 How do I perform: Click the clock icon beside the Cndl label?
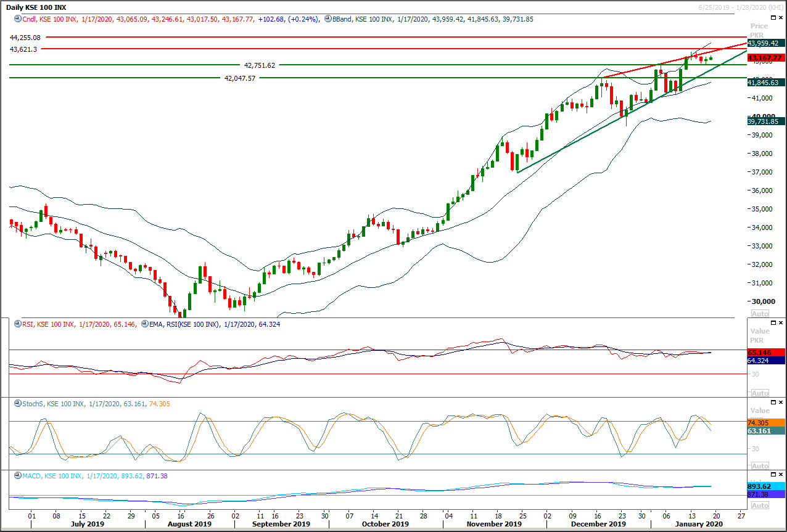tap(17, 19)
